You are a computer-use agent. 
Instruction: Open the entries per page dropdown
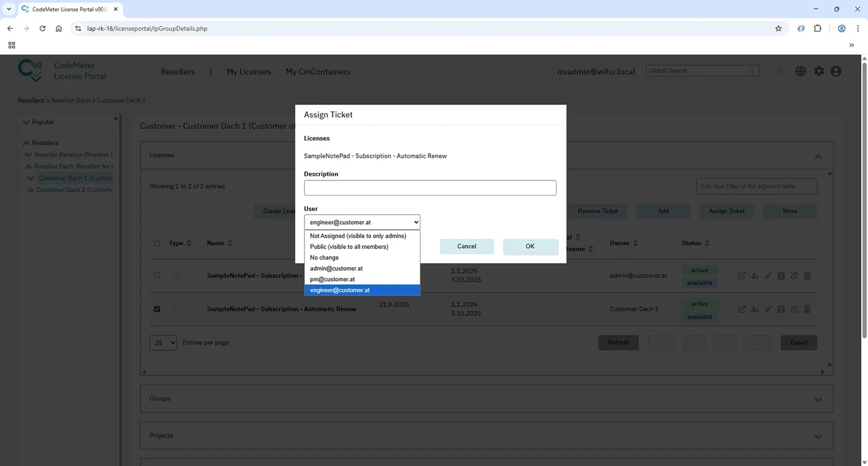tap(163, 342)
